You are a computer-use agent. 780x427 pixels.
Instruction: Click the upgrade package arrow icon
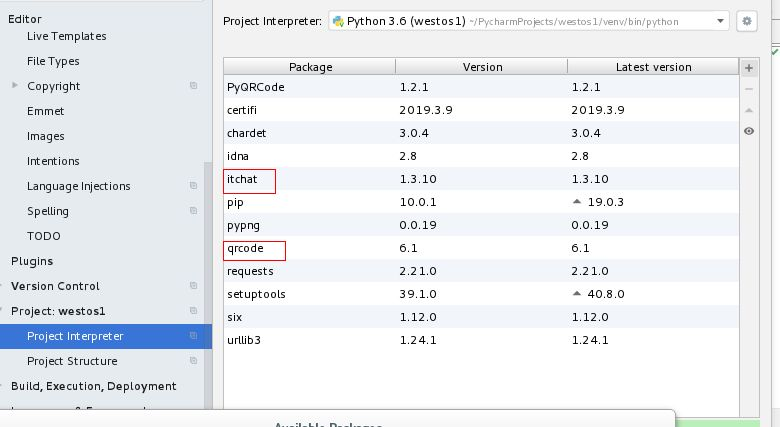point(749,110)
